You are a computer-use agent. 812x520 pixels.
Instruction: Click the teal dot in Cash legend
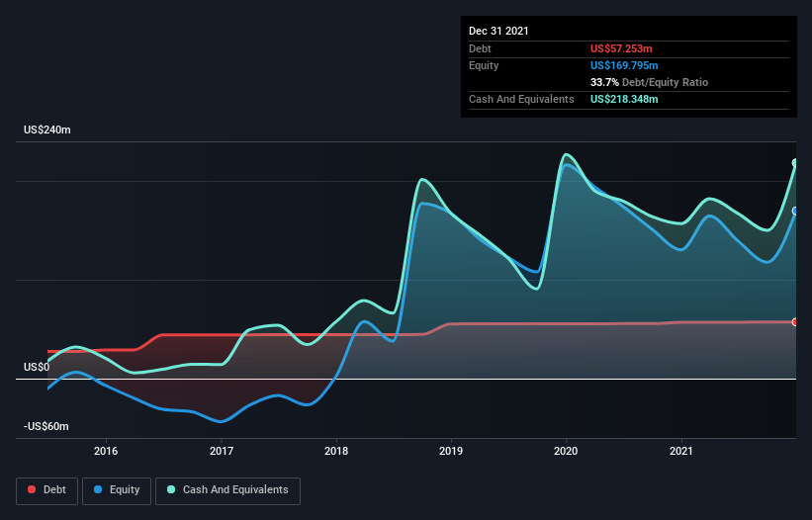point(171,489)
